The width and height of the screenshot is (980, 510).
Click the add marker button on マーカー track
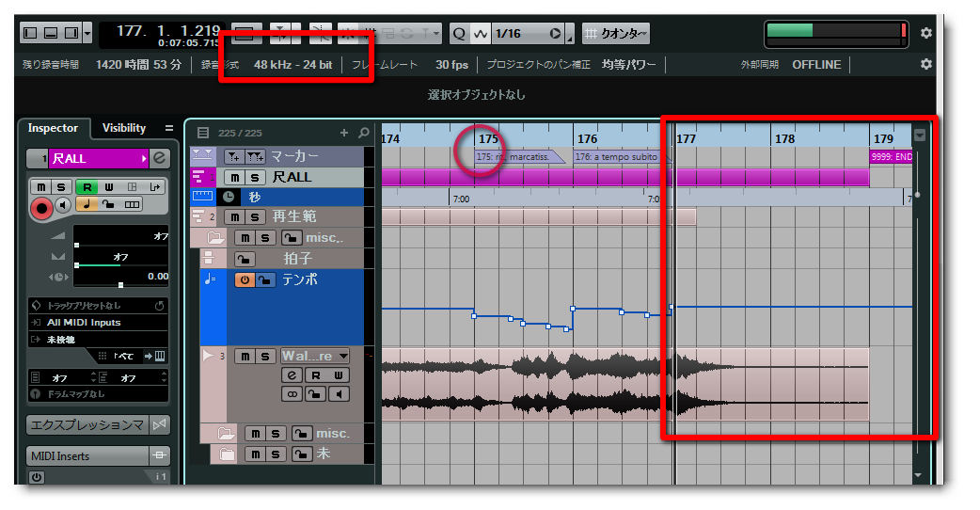233,155
